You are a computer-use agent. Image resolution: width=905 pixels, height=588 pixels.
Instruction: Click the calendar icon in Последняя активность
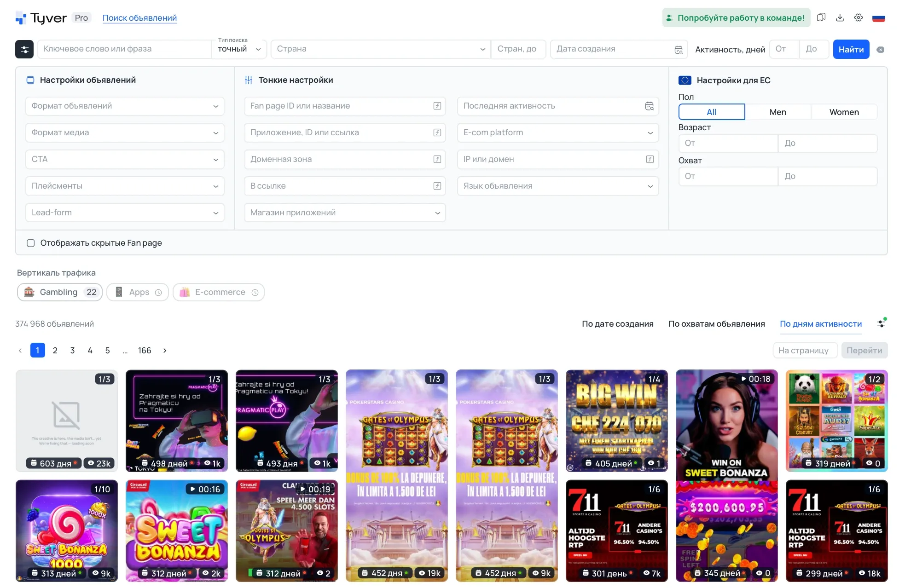point(650,106)
